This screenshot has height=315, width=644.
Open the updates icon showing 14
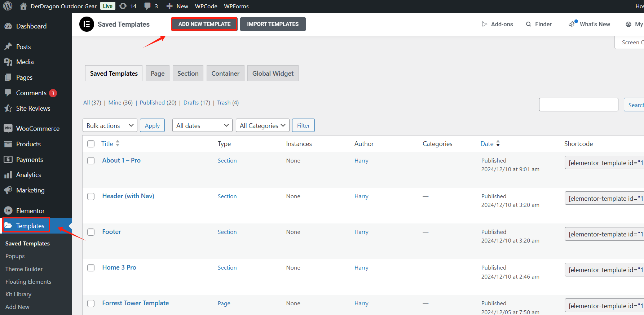(x=123, y=6)
